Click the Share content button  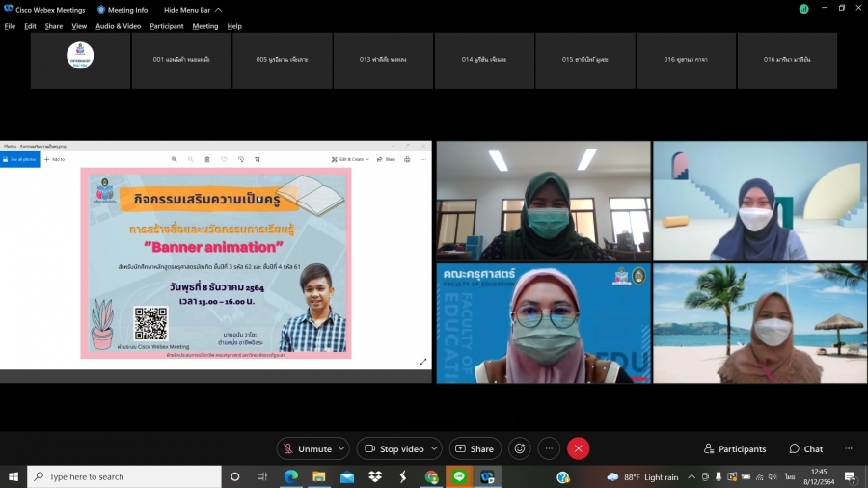(x=475, y=448)
